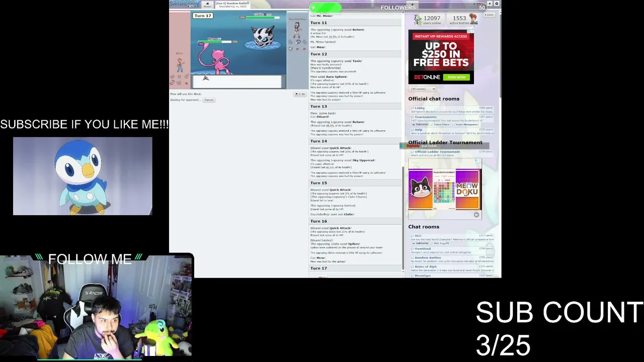This screenshot has width=644, height=362.
Task: Click the Turn 17 indicator in battle
Action: (x=203, y=16)
